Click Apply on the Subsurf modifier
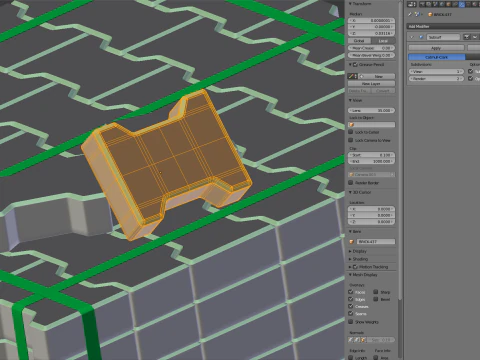Image resolution: width=480 pixels, height=360 pixels. (436, 48)
